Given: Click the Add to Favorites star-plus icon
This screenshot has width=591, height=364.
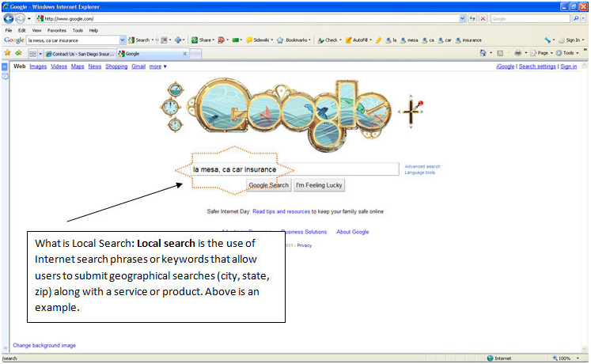Looking at the screenshot, I should (x=18, y=53).
